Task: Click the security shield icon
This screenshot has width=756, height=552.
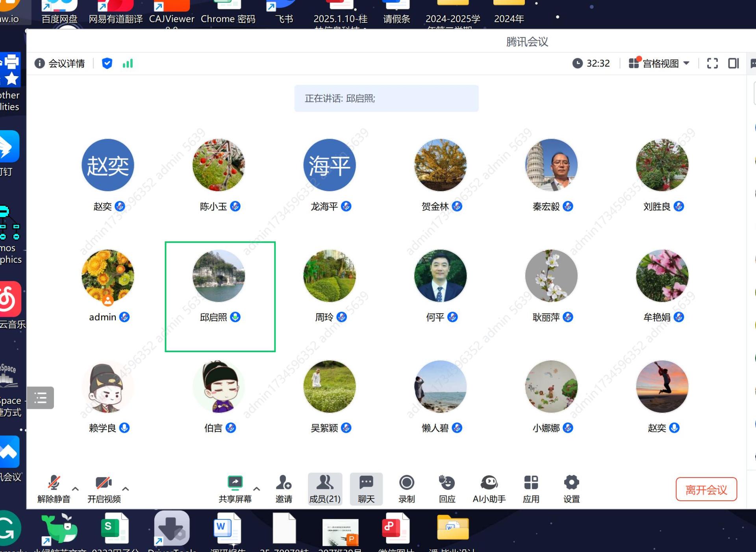Action: 107,63
